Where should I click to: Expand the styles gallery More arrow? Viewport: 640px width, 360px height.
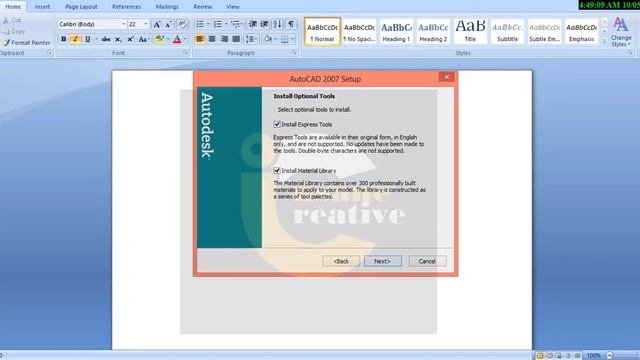point(604,41)
